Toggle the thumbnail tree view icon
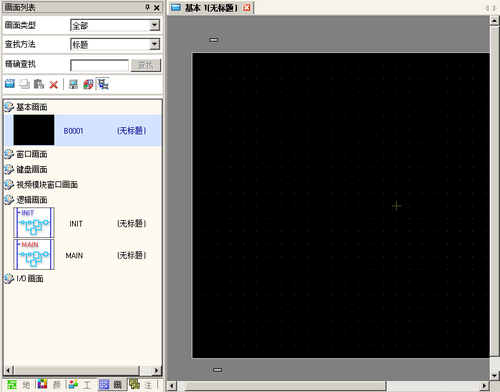 103,84
